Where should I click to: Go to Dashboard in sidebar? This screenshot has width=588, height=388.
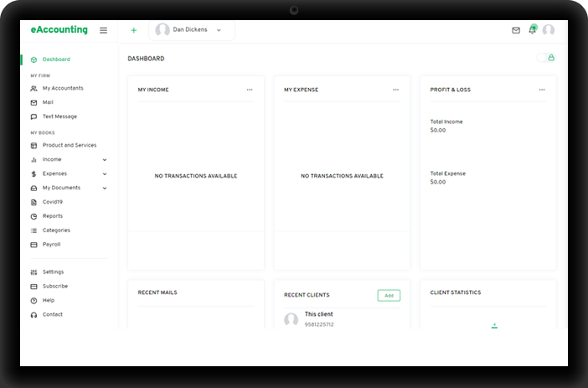(x=56, y=59)
